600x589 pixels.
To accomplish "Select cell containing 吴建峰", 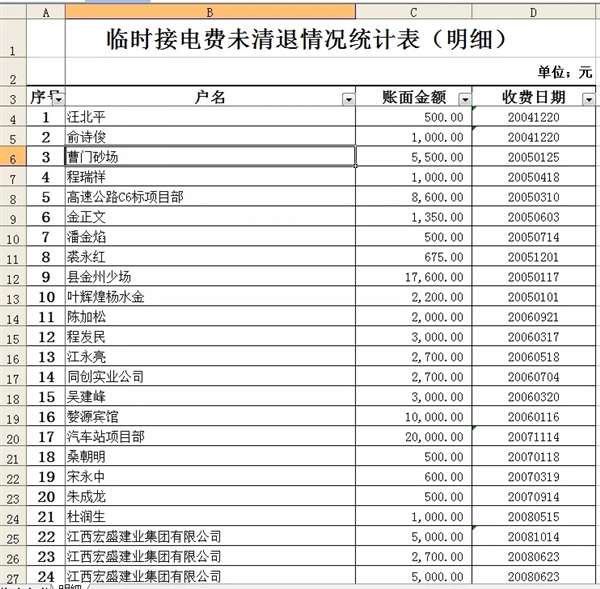I will coord(210,396).
